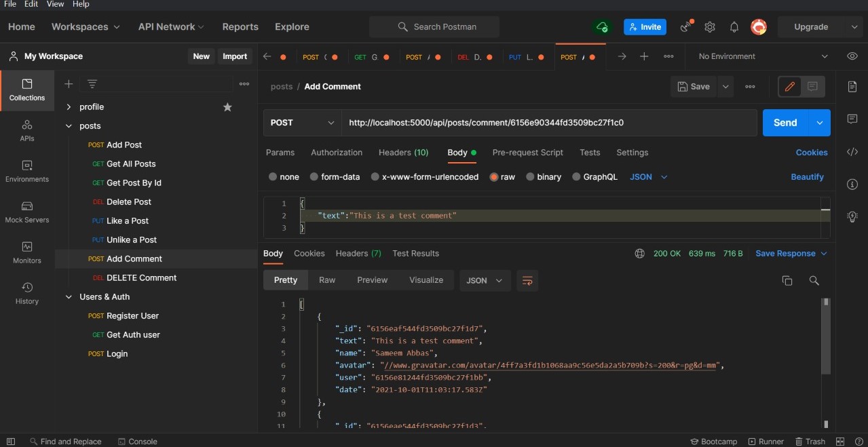868x447 pixels.
Task: Click the filter collections icon
Action: pyautogui.click(x=92, y=83)
